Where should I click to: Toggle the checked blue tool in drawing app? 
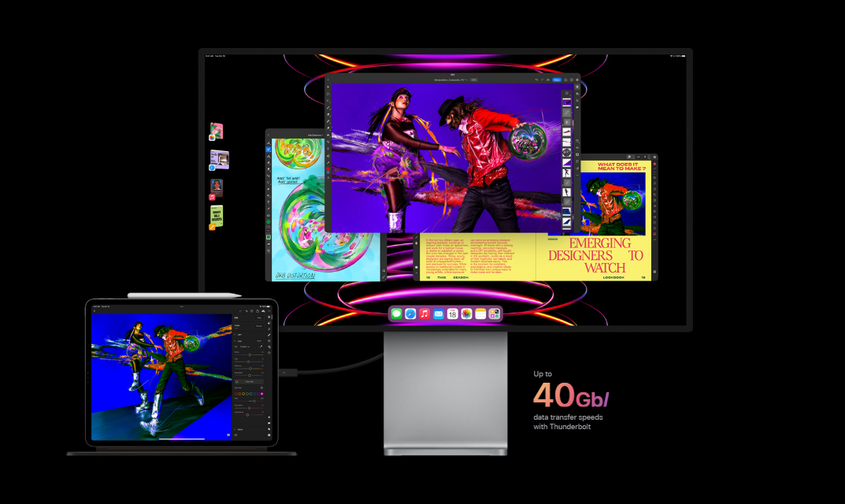point(269,149)
